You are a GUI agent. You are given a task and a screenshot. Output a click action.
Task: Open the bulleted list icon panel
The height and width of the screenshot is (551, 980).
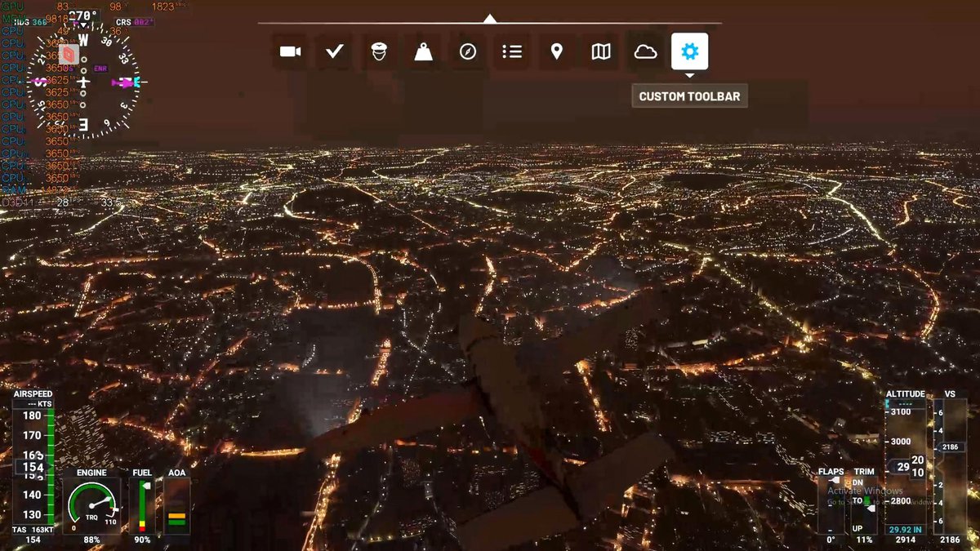[512, 51]
